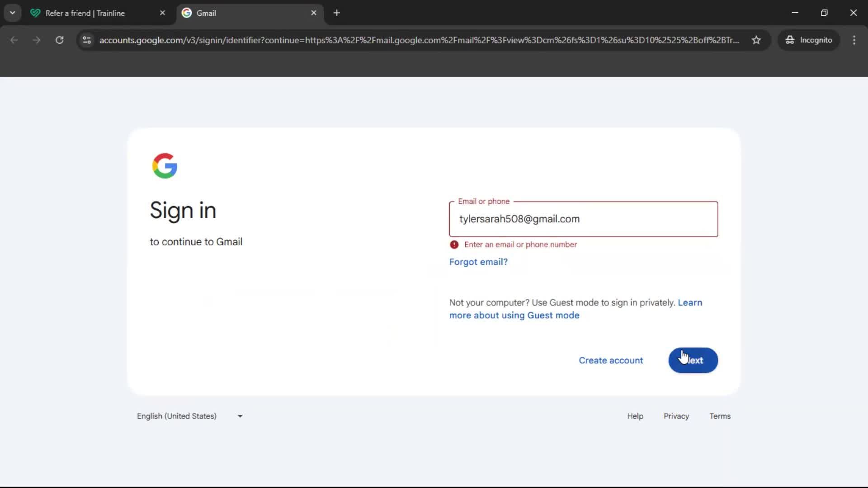Click the back navigation arrow

click(14, 40)
